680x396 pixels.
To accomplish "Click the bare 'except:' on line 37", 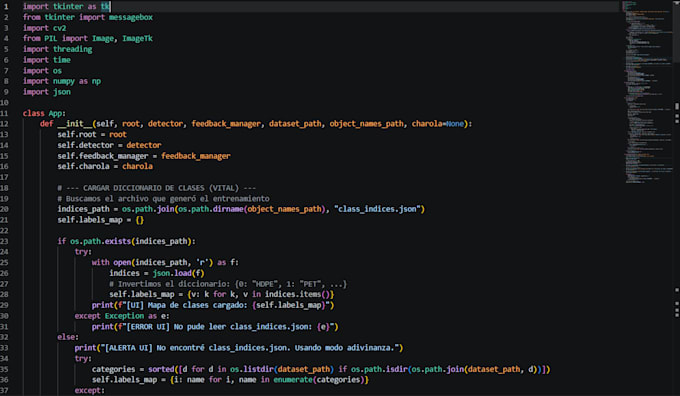I will [90, 390].
